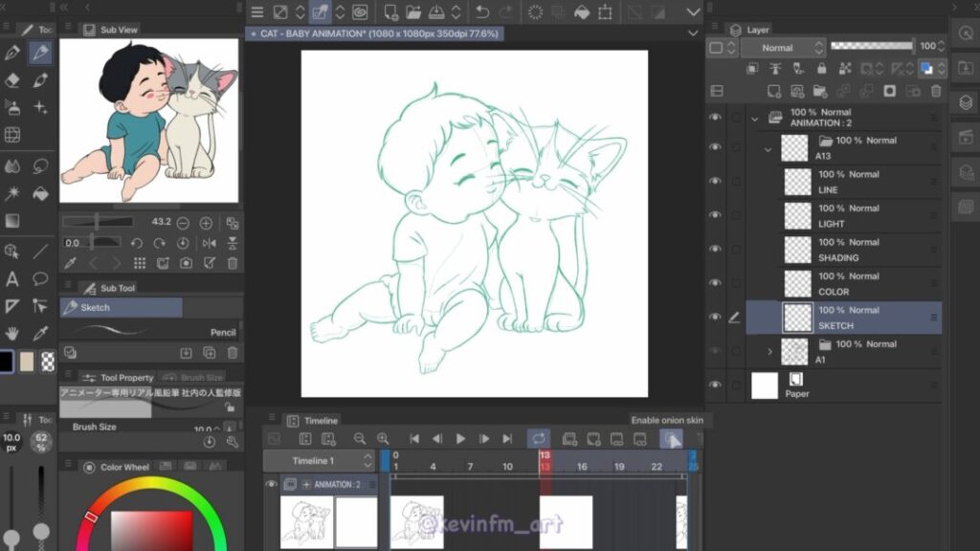Hide the LINE layer
Image resolution: width=980 pixels, height=551 pixels.
click(x=715, y=181)
